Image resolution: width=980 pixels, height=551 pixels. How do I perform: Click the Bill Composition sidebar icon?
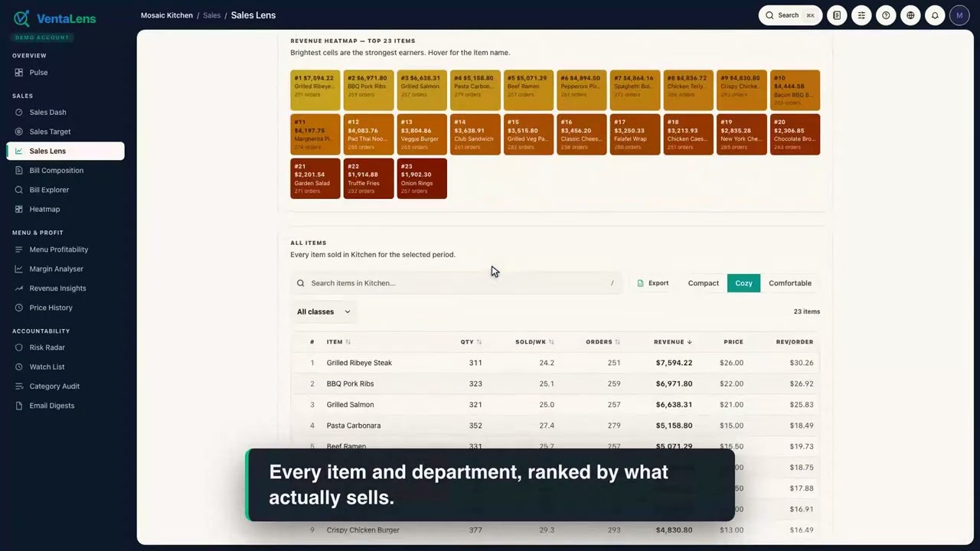coord(19,171)
